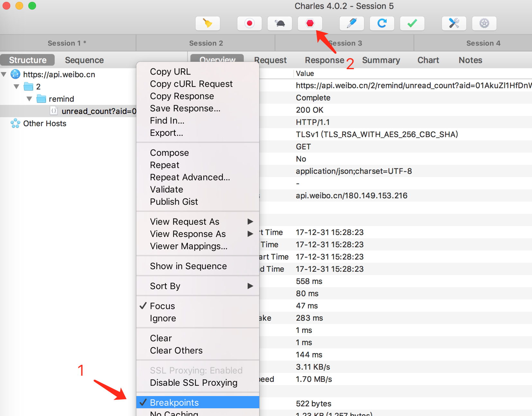Open the Sort By submenu
The image size is (532, 416).
click(198, 286)
